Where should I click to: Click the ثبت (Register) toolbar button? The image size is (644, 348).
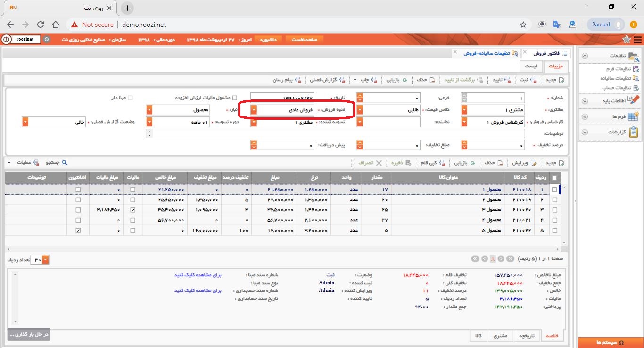pos(528,80)
